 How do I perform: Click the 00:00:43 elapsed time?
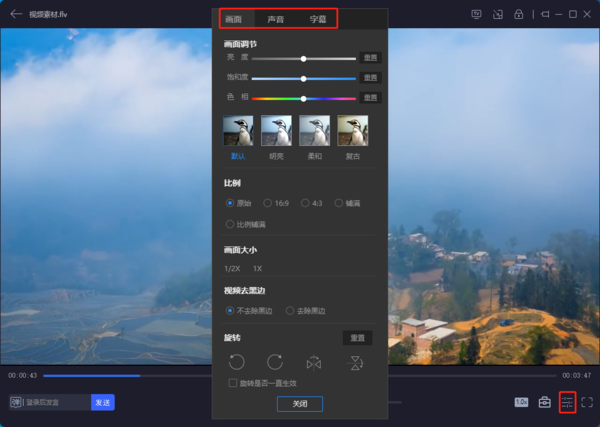tap(23, 375)
